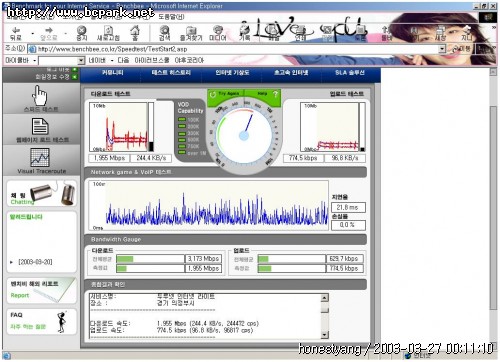This screenshot has width=500, height=362.
Task: Click the "21,8 ms" latency value
Action: [348, 207]
